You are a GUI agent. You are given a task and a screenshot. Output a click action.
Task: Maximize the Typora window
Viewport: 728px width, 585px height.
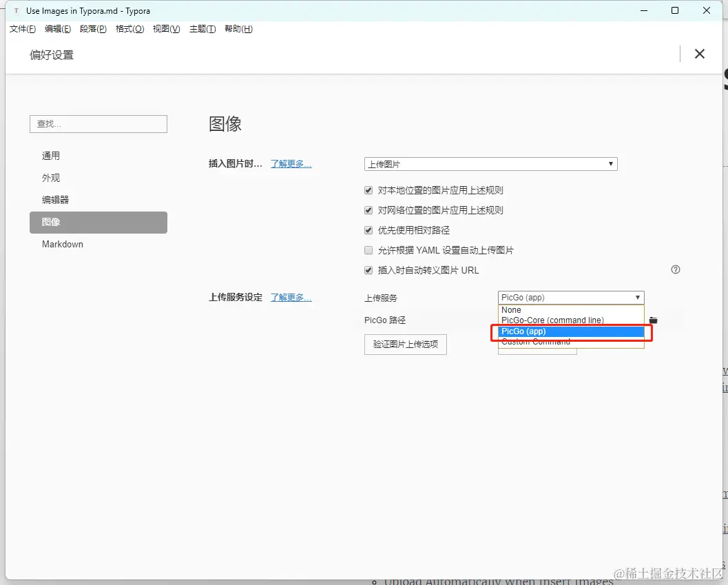point(675,10)
